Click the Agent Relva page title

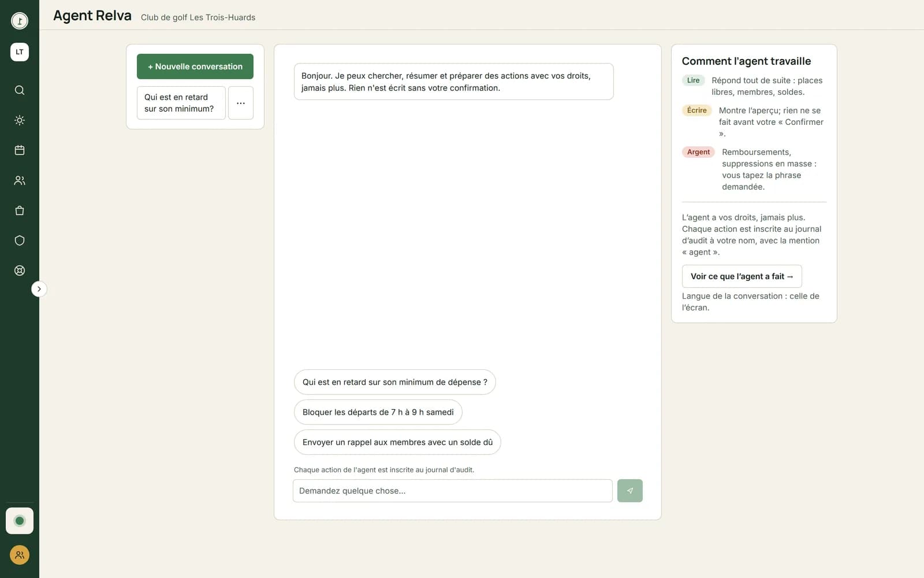coord(92,16)
